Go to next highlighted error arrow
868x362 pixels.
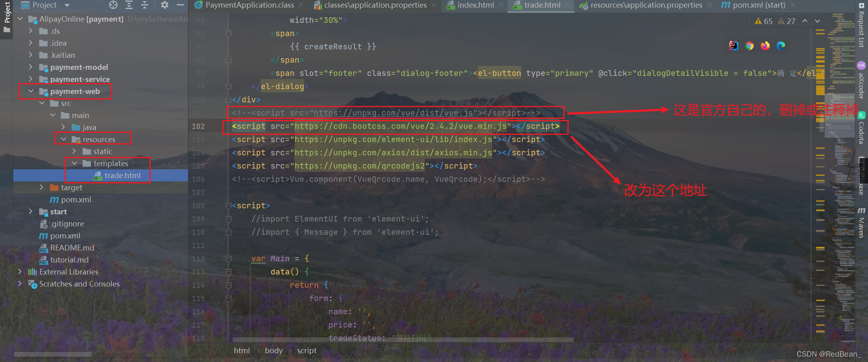(817, 21)
